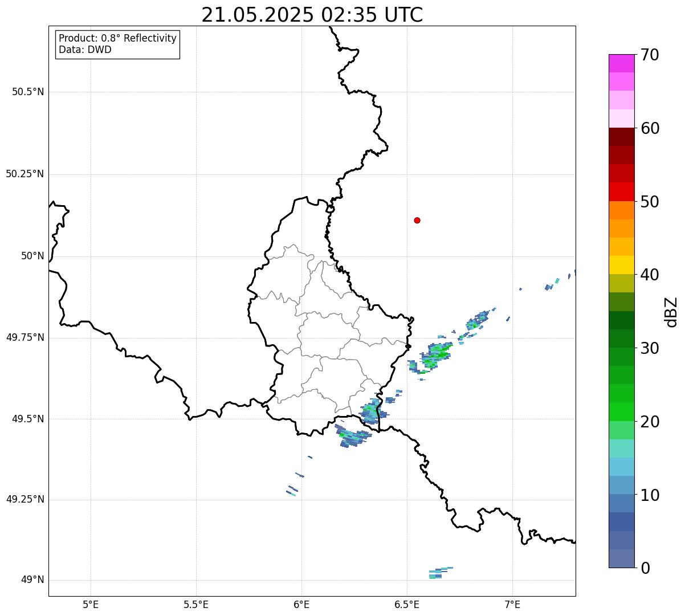Pick the topmost magenta colorbar segment
Screen dimensions: 685x616
[x=622, y=63]
